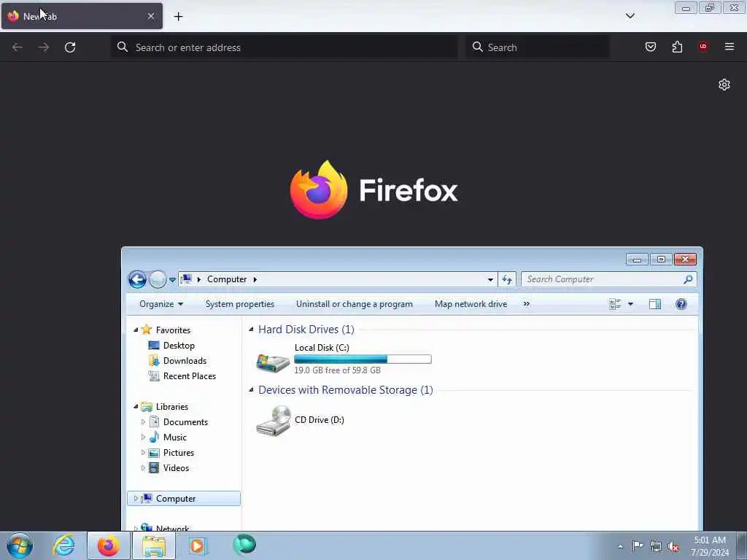Viewport: 747px width, 560px height.
Task: Open Windows Explorer taskbar button
Action: [153, 545]
